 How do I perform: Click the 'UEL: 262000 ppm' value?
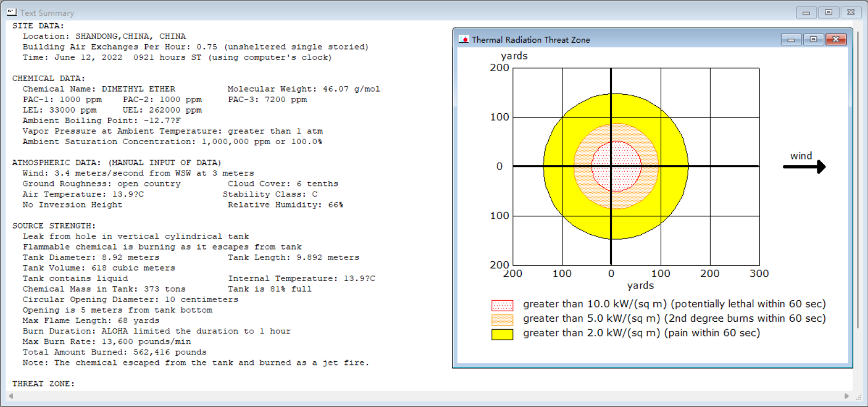162,110
